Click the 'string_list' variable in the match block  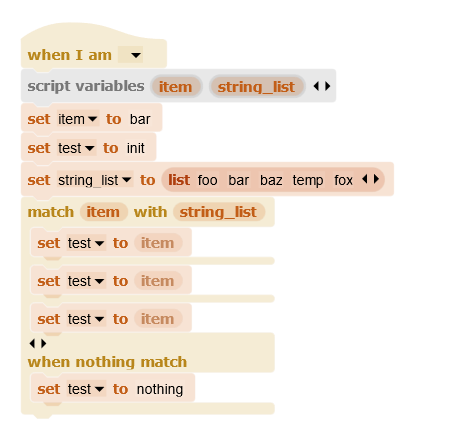pyautogui.click(x=219, y=212)
